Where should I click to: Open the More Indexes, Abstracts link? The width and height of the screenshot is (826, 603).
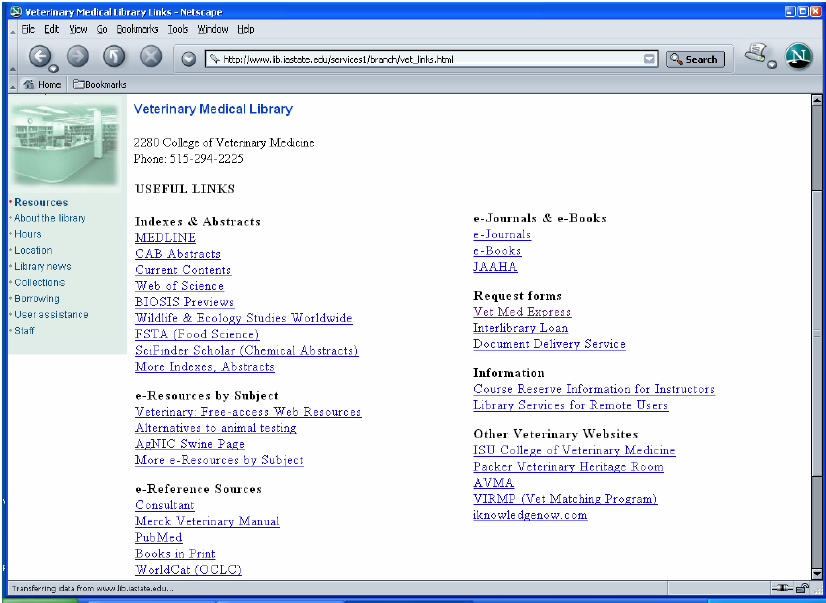[204, 367]
